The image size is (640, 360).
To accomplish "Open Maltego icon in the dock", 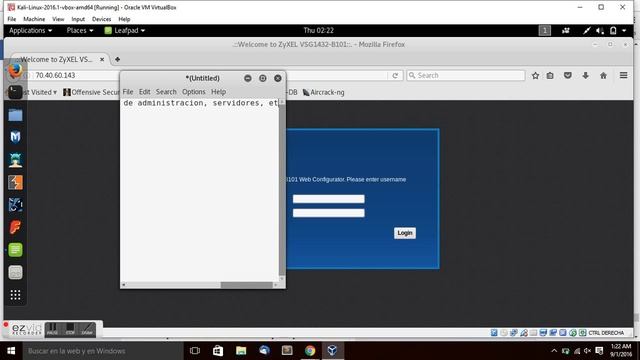I will 15,204.
